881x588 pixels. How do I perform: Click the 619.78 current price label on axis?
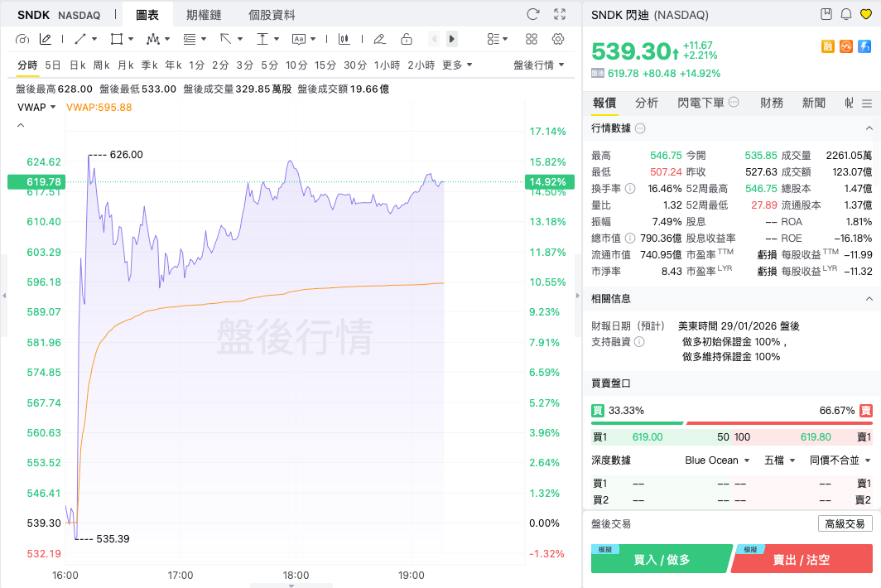(36, 181)
